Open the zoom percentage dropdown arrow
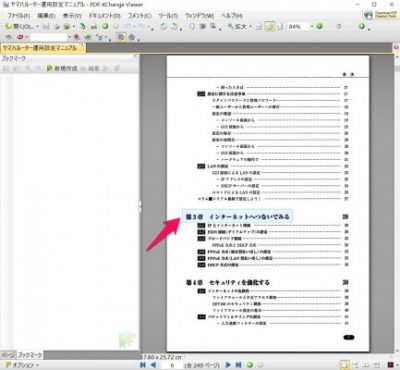The width and height of the screenshot is (400, 370). pyautogui.click(x=312, y=26)
